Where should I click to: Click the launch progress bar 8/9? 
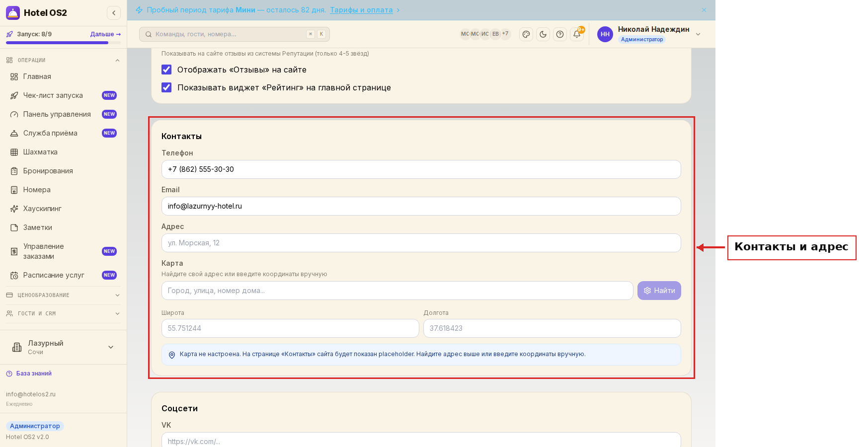64,43
